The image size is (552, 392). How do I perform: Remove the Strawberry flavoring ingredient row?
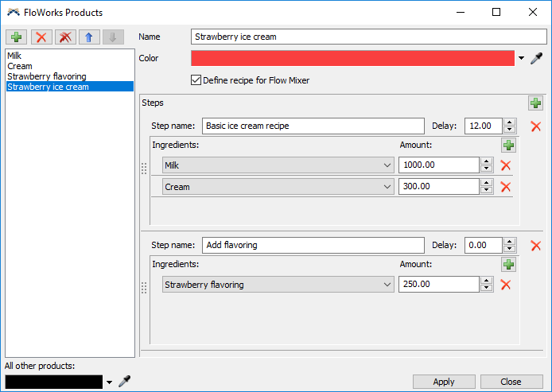[x=505, y=285]
